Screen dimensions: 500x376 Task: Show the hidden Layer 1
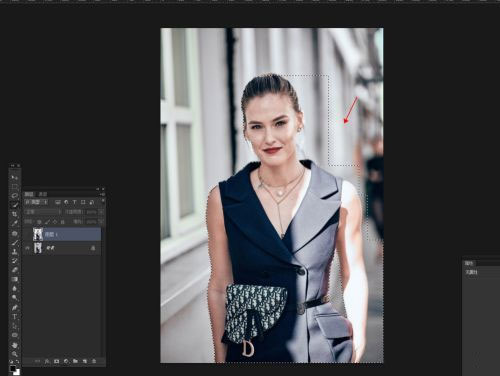28,234
